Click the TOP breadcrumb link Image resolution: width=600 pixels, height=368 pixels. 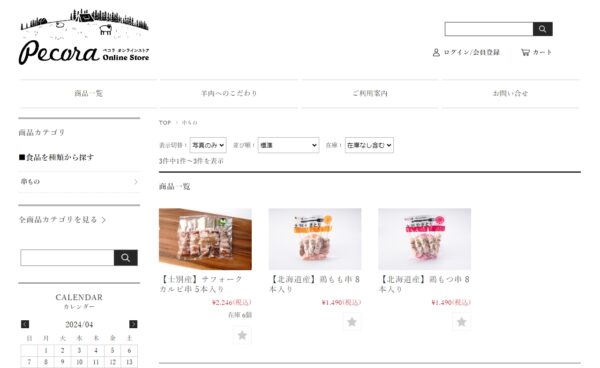coord(165,123)
